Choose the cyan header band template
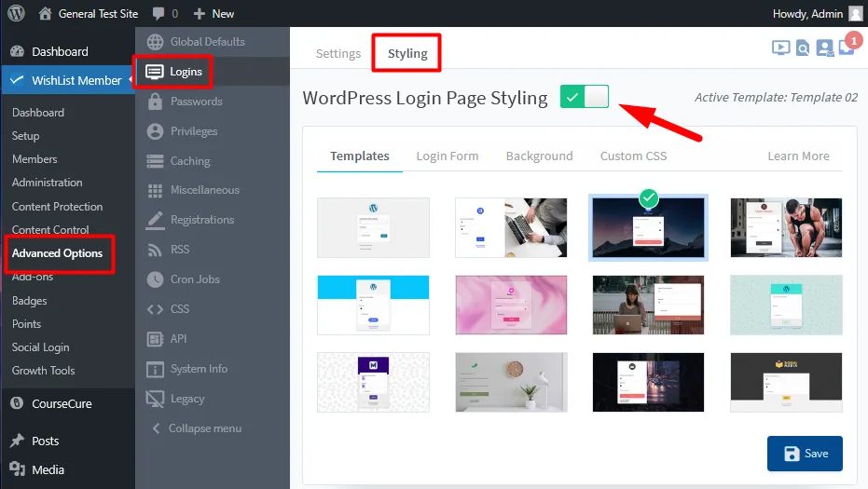This screenshot has width=868, height=489. 373,305
